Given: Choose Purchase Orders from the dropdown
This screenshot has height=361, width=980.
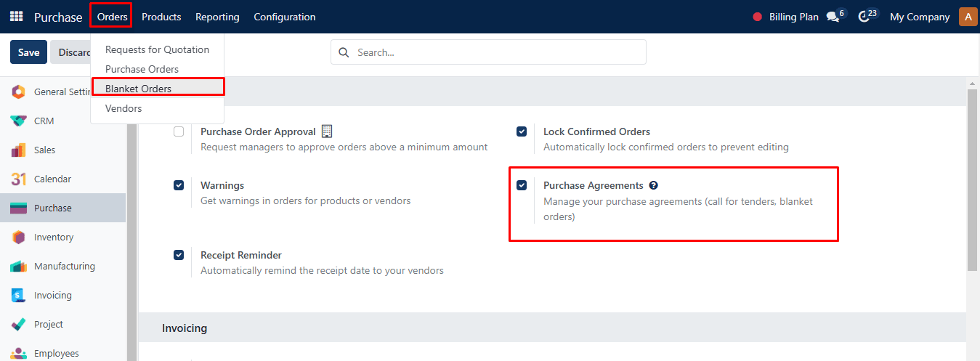Looking at the screenshot, I should point(157,69).
